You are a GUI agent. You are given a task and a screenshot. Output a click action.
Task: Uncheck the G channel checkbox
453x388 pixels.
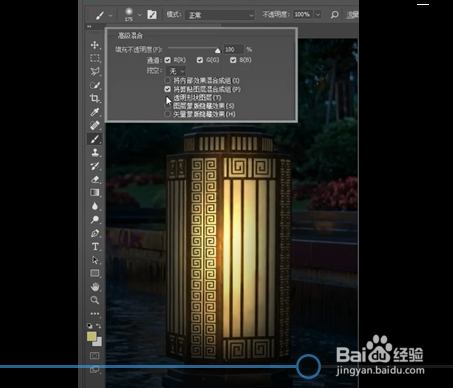point(200,60)
